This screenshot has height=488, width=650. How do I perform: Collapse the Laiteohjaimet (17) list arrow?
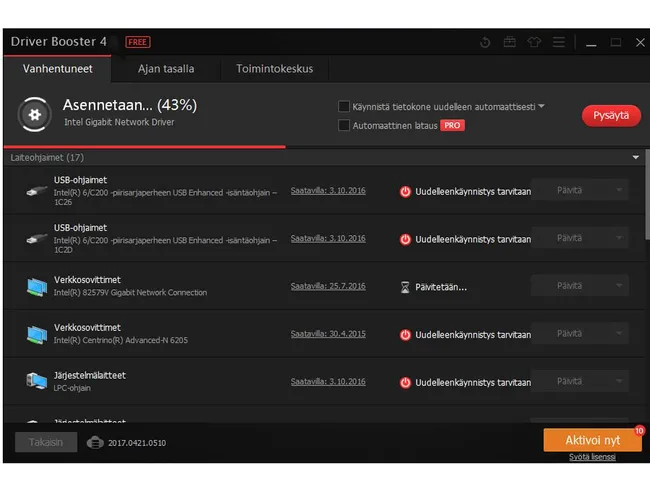[635, 158]
